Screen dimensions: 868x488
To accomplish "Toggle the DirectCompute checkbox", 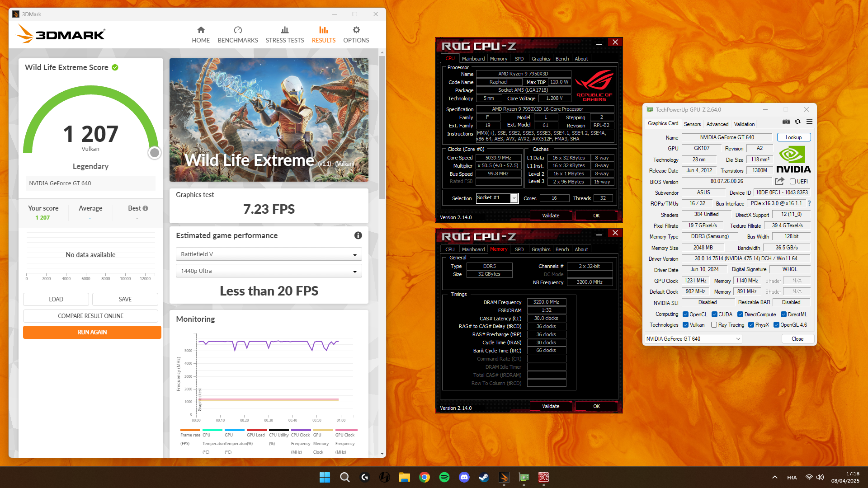I will click(x=740, y=314).
